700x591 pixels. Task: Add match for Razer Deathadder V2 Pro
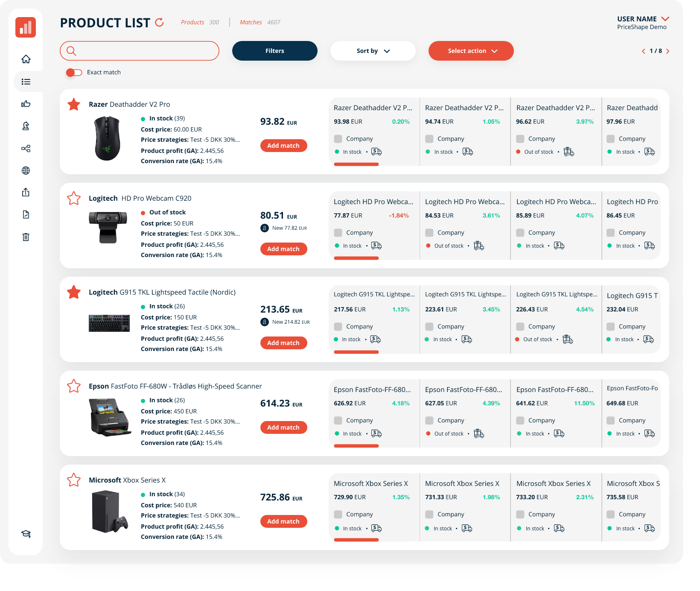point(284,146)
